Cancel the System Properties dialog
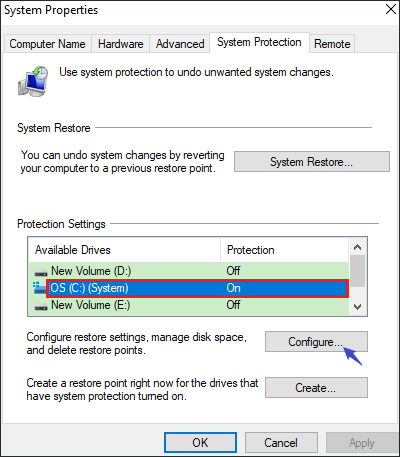Image resolution: width=400 pixels, height=457 pixels. [281, 443]
